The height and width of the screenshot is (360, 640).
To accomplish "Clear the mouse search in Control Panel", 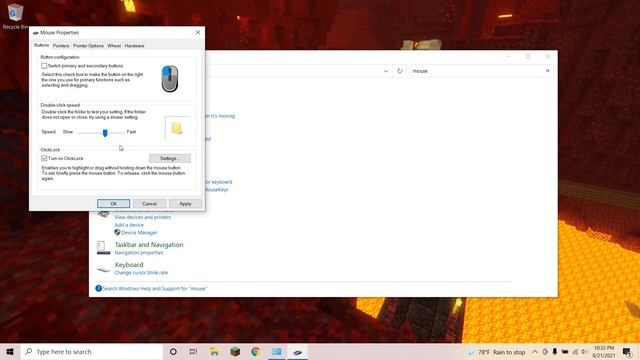I will 547,71.
